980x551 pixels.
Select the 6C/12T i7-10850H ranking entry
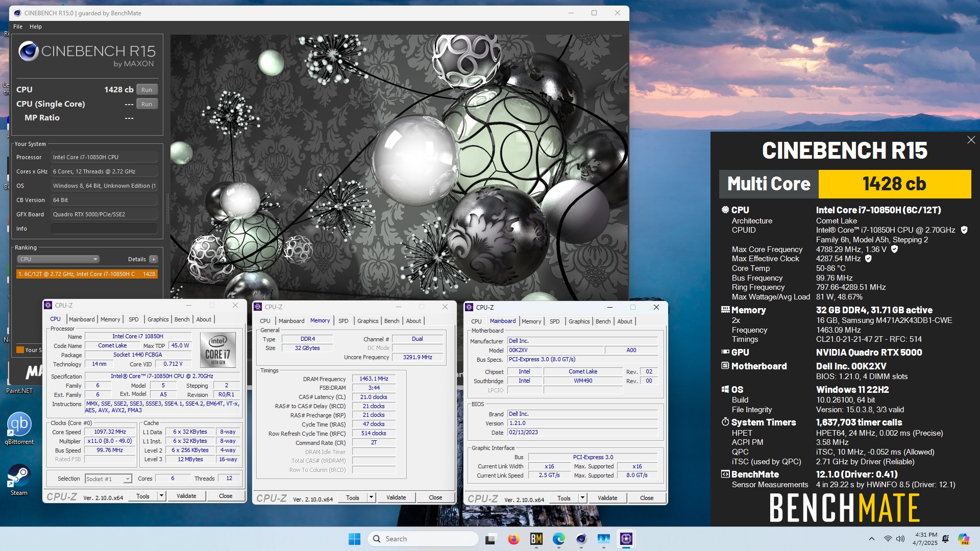point(87,274)
